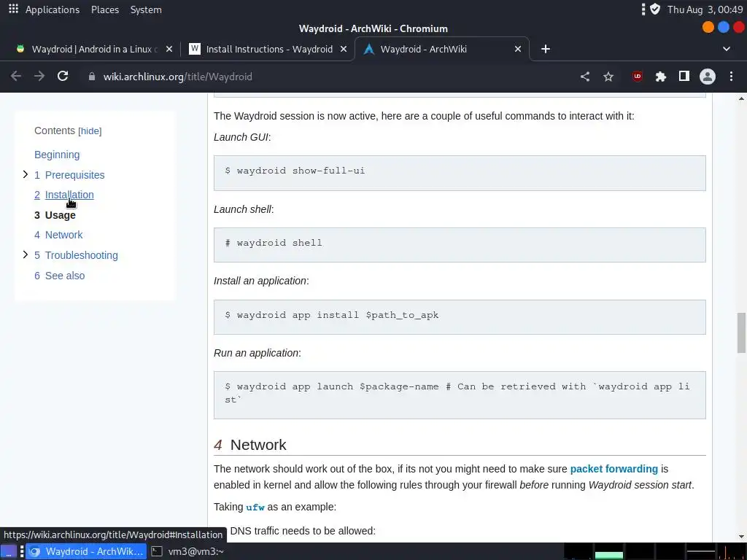Share this page using the share icon
Screen dimensions: 747x560
pyautogui.click(x=585, y=77)
